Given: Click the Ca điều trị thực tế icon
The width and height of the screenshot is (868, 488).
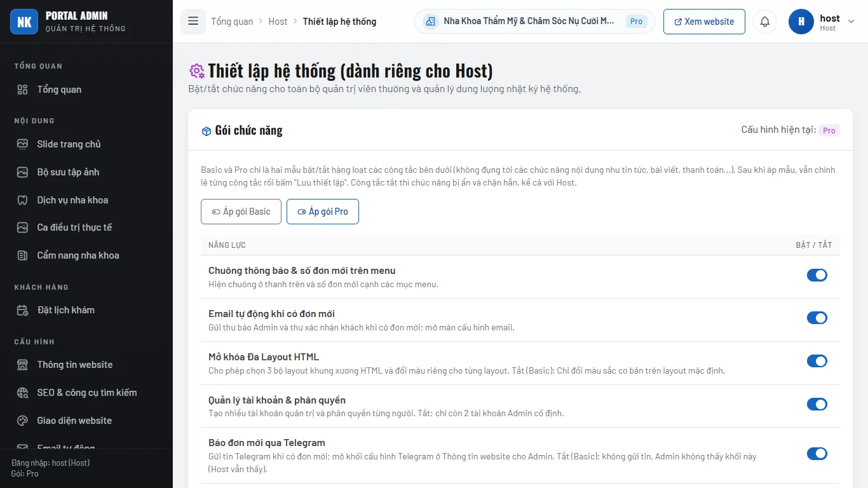Looking at the screenshot, I should click(x=22, y=227).
